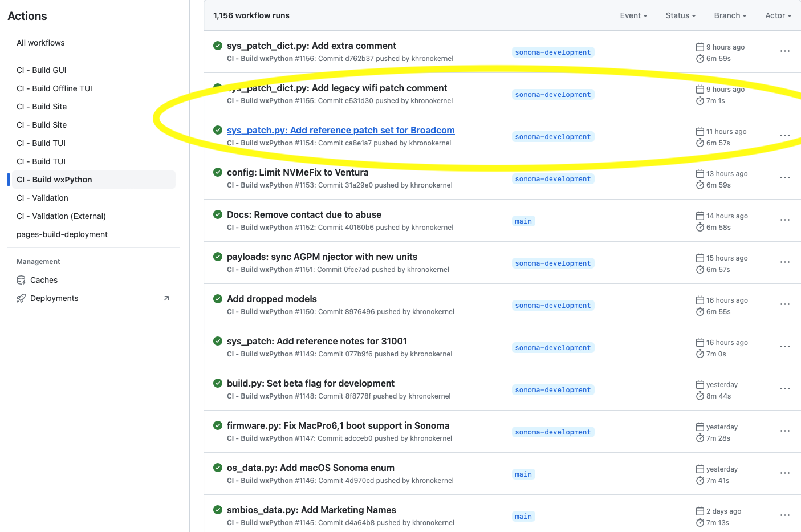Click "#1146: Commit 4d970cd pushed by khronokernel" text
Image resolution: width=801 pixels, height=532 pixels.
pyautogui.click(x=375, y=481)
